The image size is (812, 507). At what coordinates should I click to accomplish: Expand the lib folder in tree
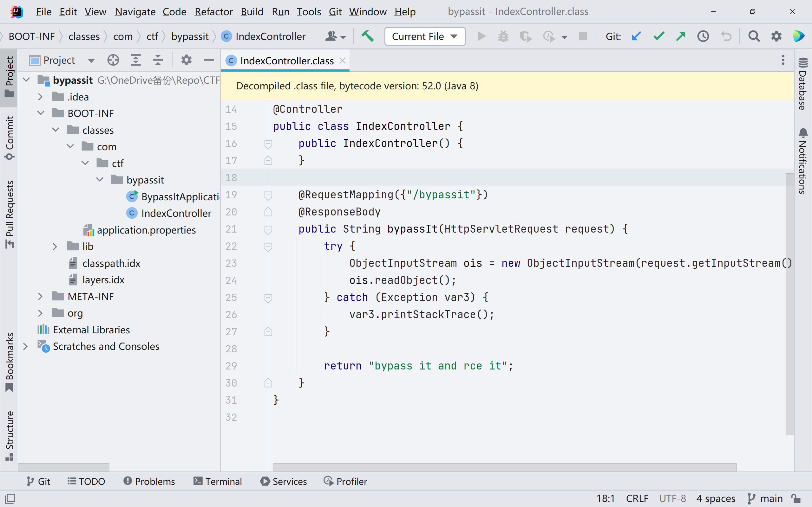[x=55, y=247]
